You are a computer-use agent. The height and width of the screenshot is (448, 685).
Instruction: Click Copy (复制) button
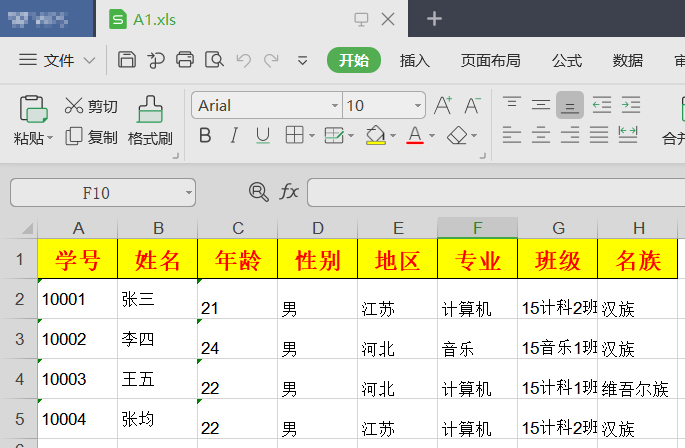(91, 137)
